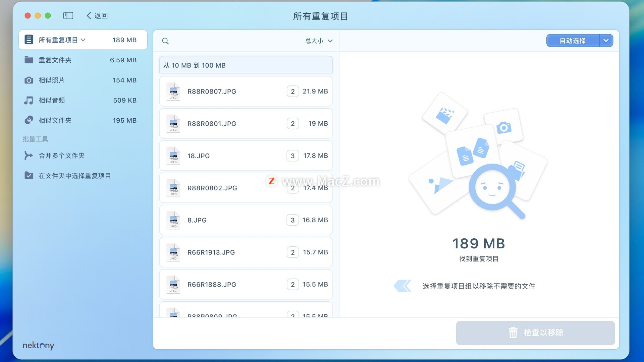Toggle the sidebar panel icon

(68, 16)
